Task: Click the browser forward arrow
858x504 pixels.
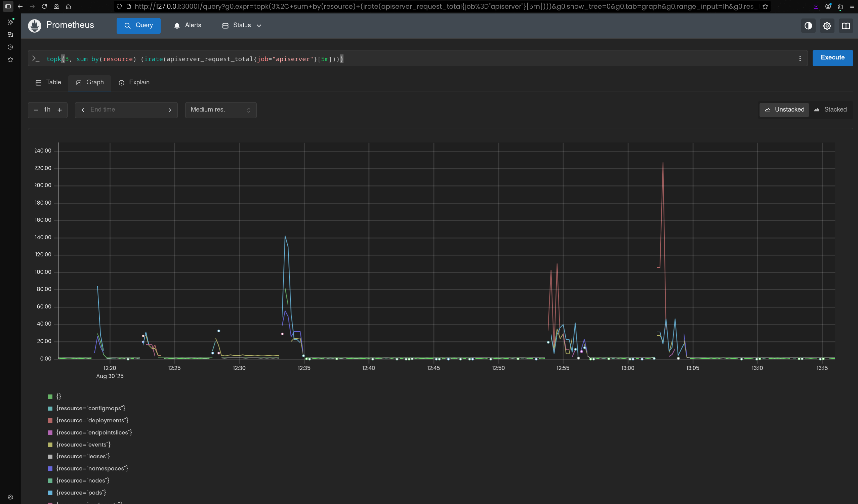Action: [x=32, y=6]
